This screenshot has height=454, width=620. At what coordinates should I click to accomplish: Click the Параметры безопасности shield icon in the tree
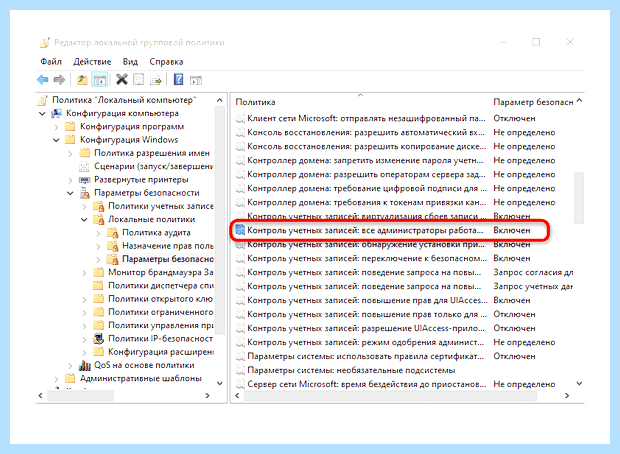click(x=85, y=193)
